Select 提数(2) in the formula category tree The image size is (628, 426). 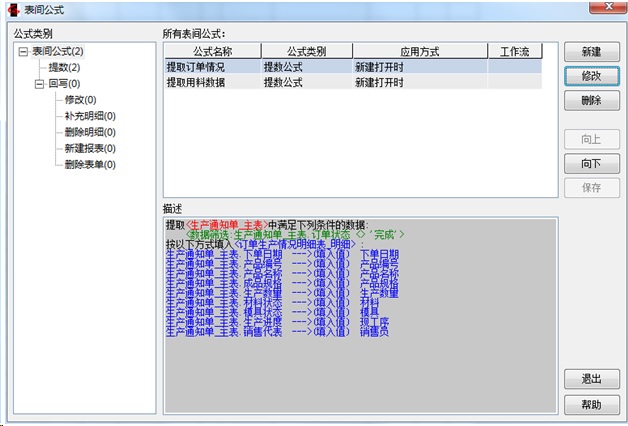pyautogui.click(x=65, y=67)
